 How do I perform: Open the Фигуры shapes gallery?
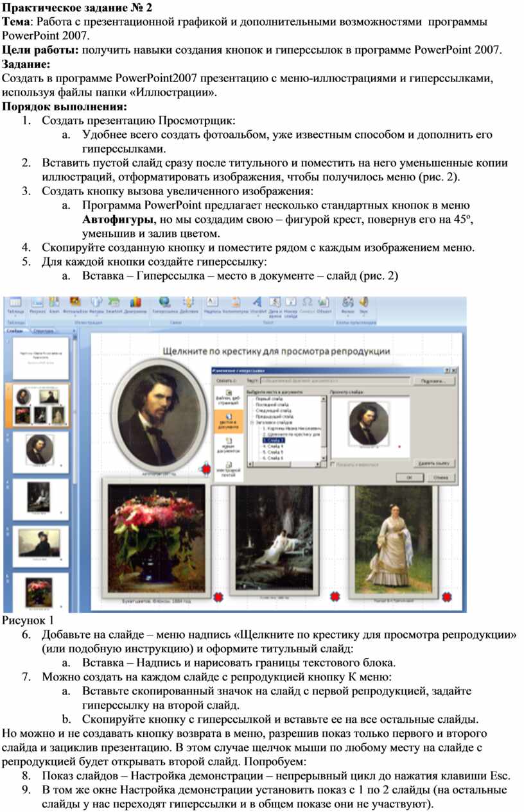pyautogui.click(x=98, y=306)
